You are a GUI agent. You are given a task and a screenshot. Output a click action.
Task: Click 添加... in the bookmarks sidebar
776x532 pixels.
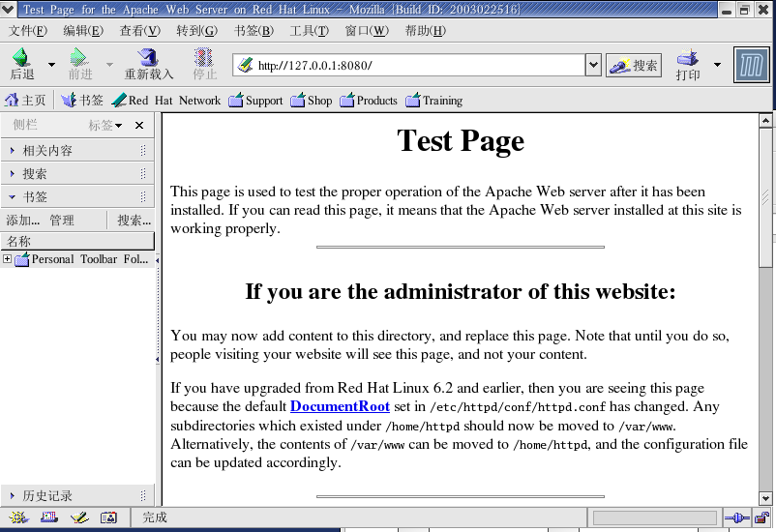[x=23, y=221]
